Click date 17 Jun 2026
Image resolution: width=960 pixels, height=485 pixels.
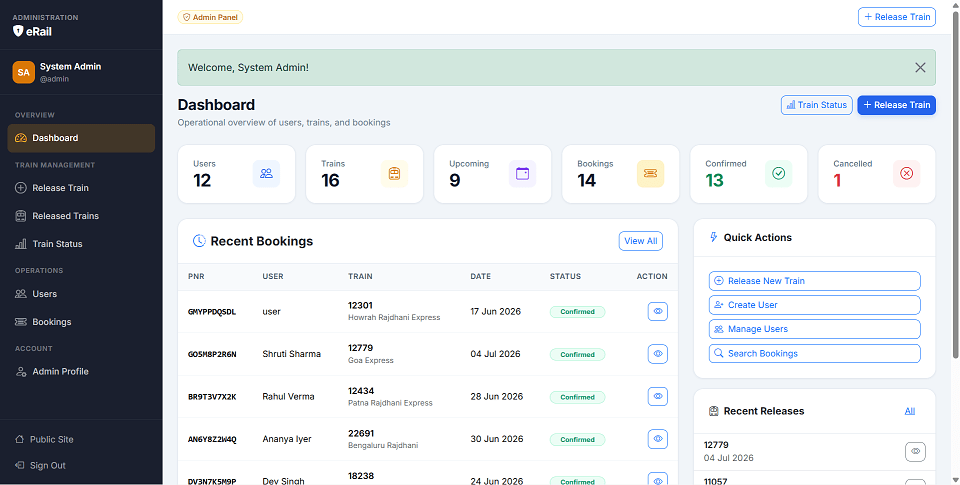[x=495, y=311]
